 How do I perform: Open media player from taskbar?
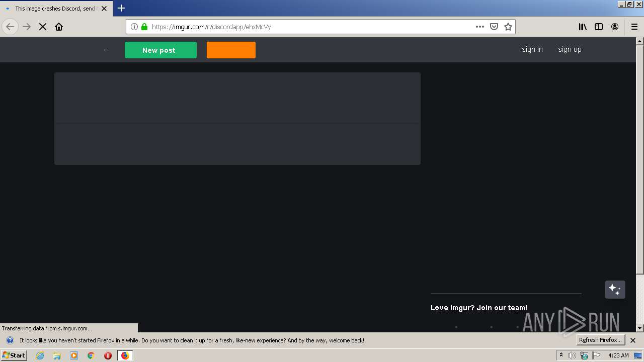click(x=74, y=355)
